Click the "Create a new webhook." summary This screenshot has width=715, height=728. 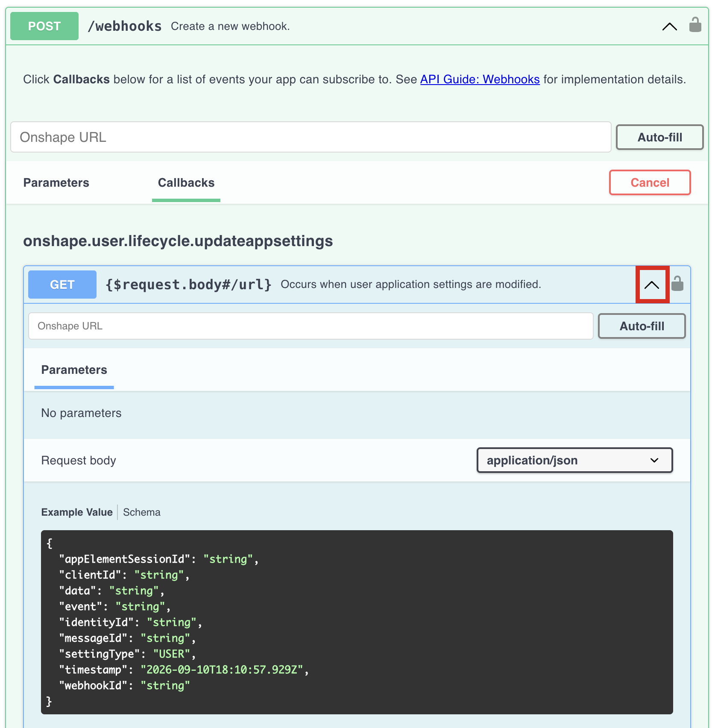230,26
